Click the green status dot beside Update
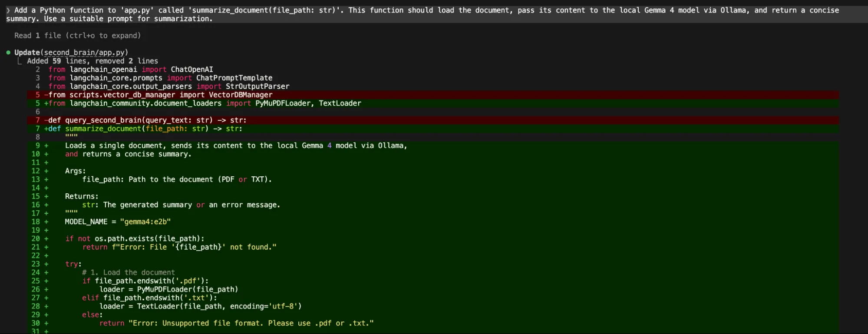This screenshot has height=334, width=868. [x=8, y=53]
